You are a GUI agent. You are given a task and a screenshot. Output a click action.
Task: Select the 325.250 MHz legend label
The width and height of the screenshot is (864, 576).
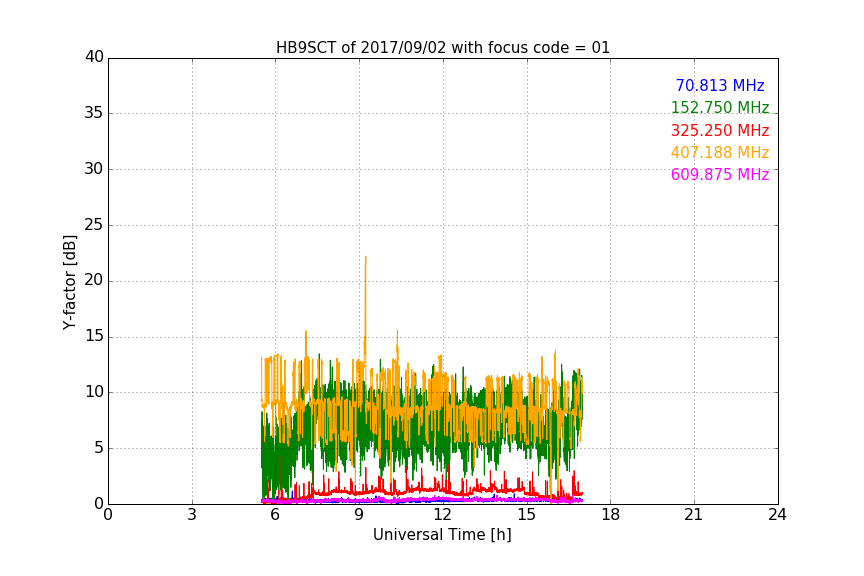[720, 131]
